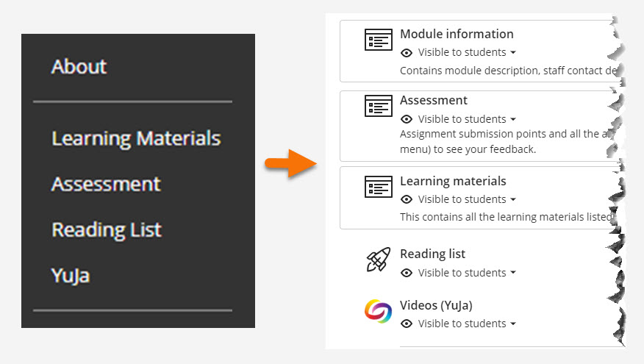644x364 pixels.
Task: Toggle eye icon under Assessment
Action: [407, 119]
